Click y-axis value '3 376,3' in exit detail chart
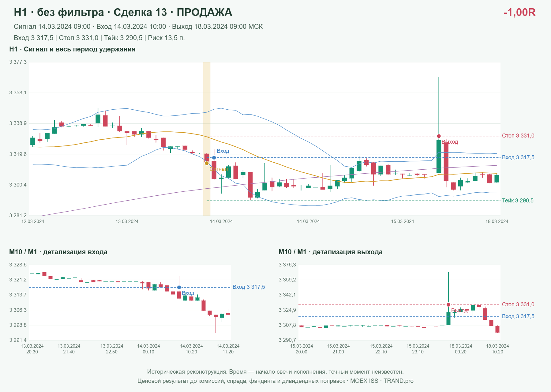 pos(287,265)
